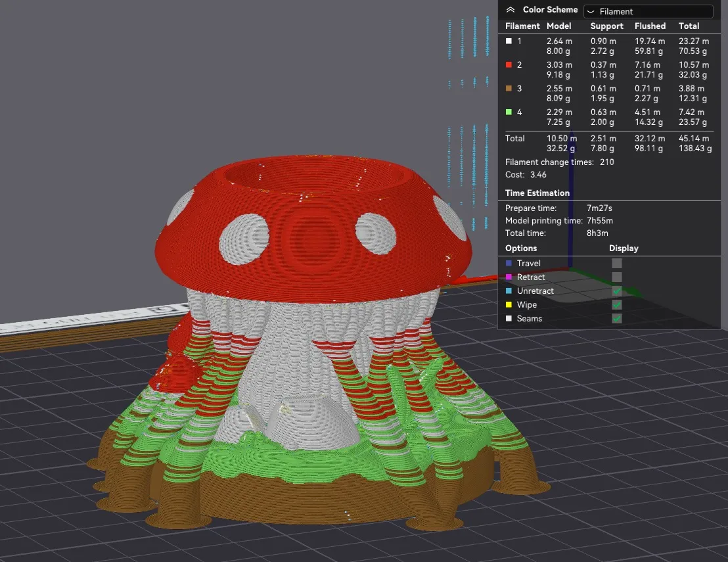The width and height of the screenshot is (728, 562).
Task: Enable the Travel display checkbox
Action: pyautogui.click(x=616, y=263)
